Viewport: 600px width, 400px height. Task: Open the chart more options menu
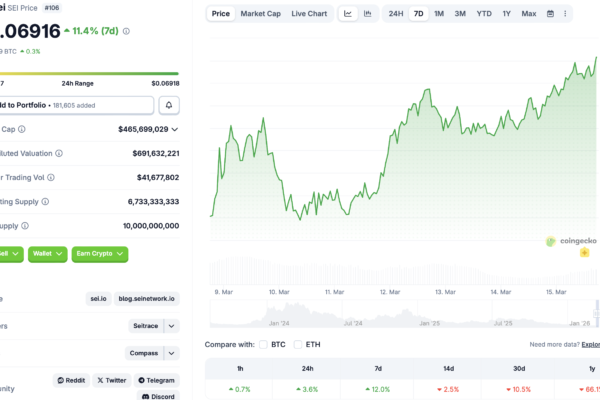pos(566,14)
